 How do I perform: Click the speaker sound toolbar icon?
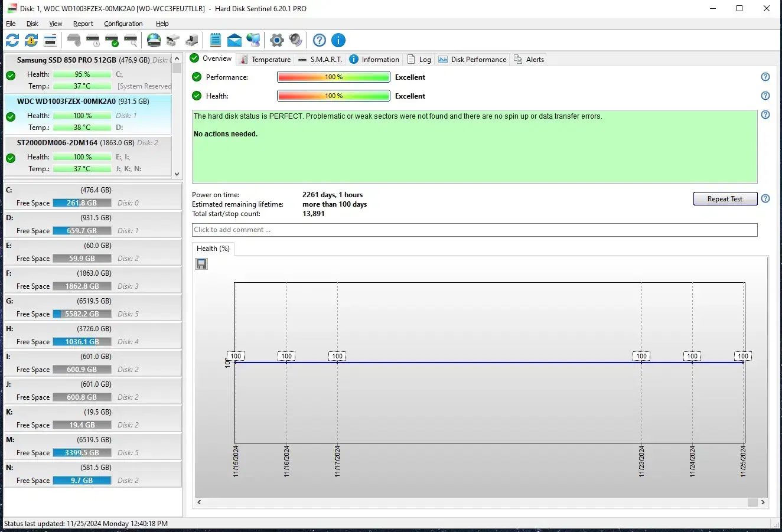[295, 40]
